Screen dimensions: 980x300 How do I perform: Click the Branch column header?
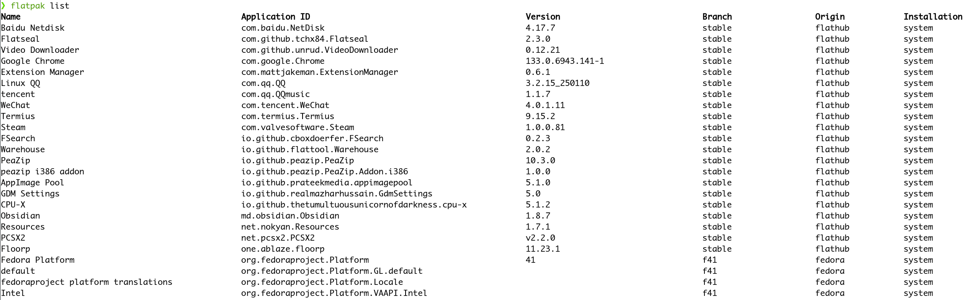point(717,17)
